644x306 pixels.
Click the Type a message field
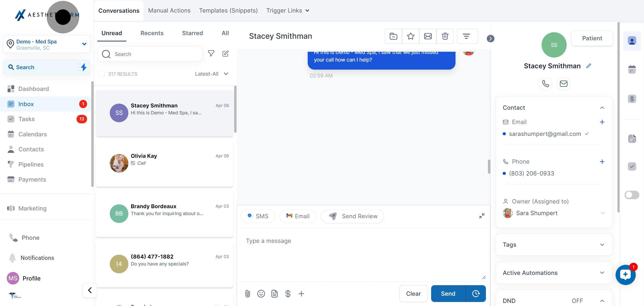click(x=362, y=253)
